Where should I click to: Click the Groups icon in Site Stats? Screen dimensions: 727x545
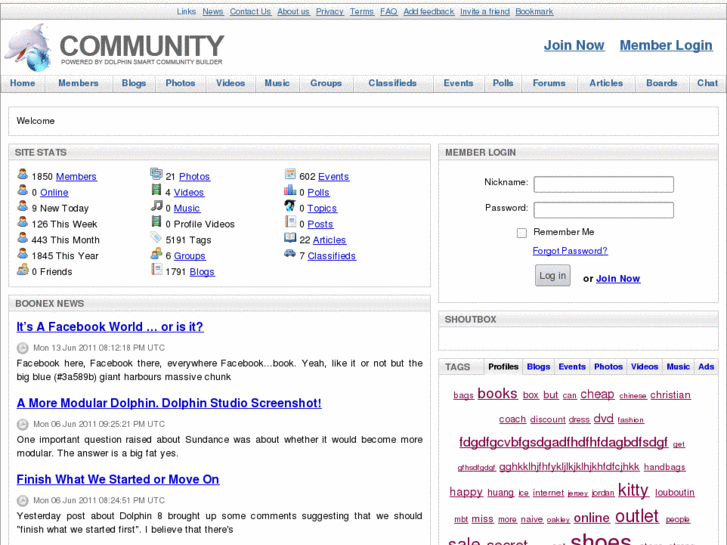156,254
